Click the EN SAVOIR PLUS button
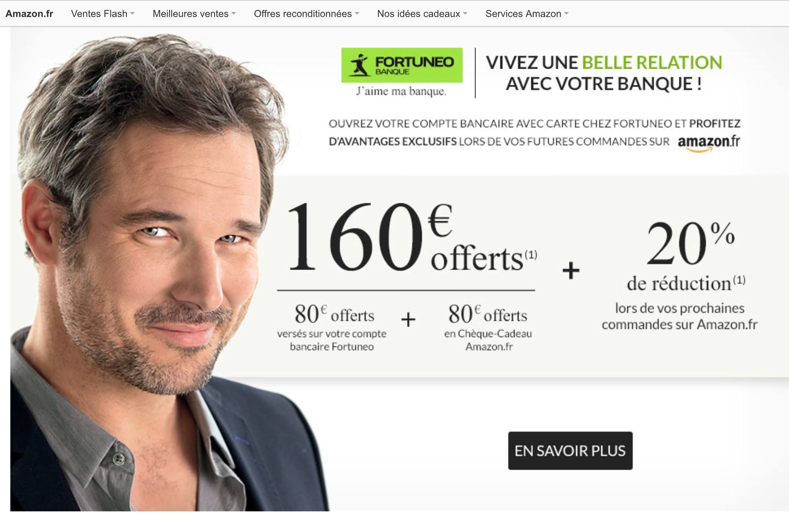The height and width of the screenshot is (532, 789). pyautogui.click(x=570, y=451)
